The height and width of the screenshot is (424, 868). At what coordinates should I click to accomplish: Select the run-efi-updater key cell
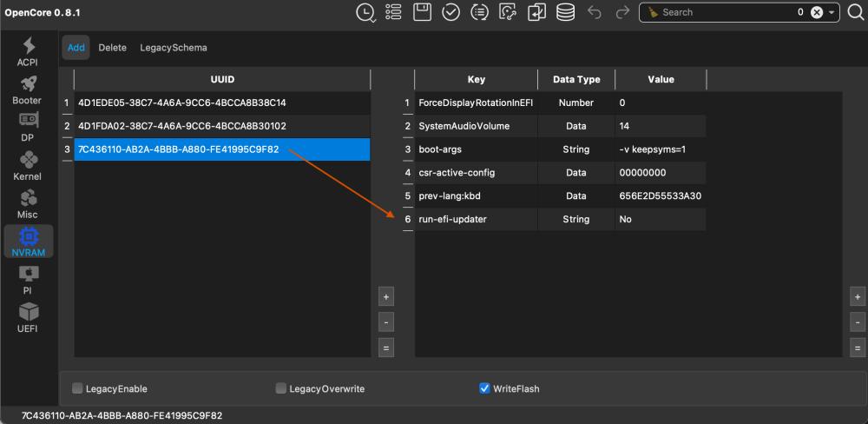(476, 220)
